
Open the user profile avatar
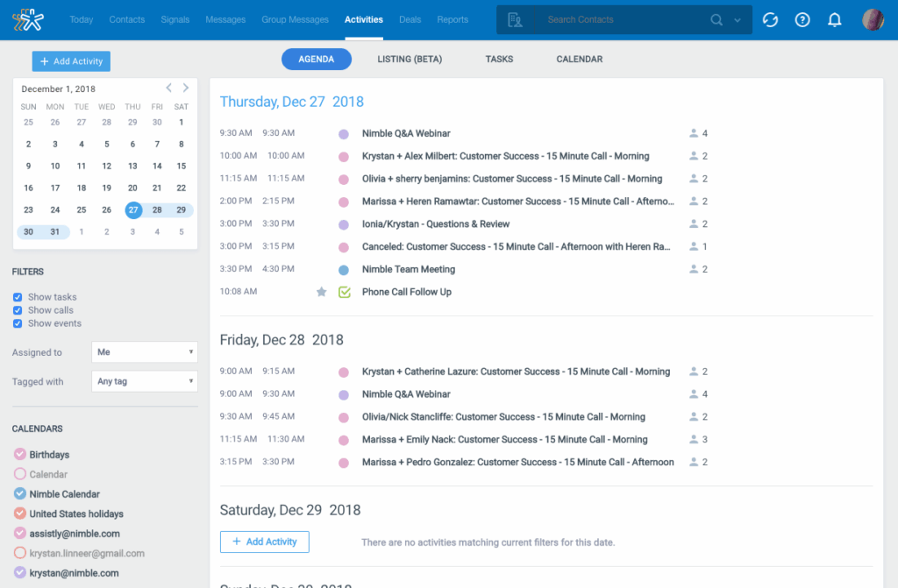pyautogui.click(x=873, y=19)
